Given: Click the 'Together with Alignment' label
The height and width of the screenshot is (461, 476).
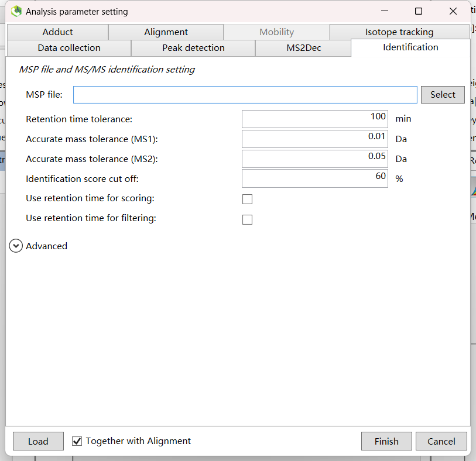Looking at the screenshot, I should click(138, 441).
